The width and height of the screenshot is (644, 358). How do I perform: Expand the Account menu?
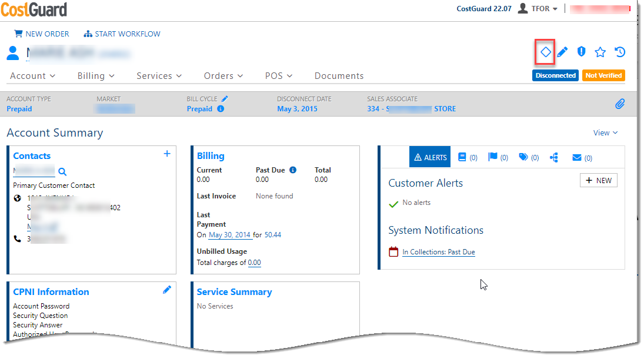[x=32, y=75]
